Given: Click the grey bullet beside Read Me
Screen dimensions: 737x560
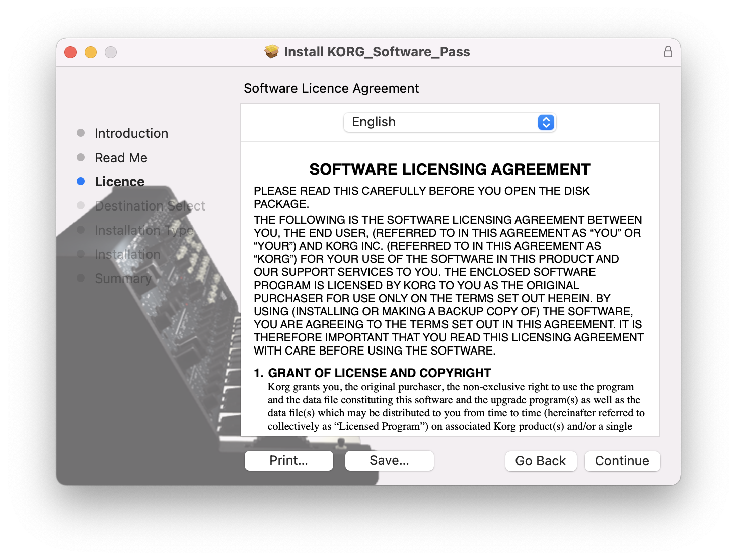Looking at the screenshot, I should point(81,157).
